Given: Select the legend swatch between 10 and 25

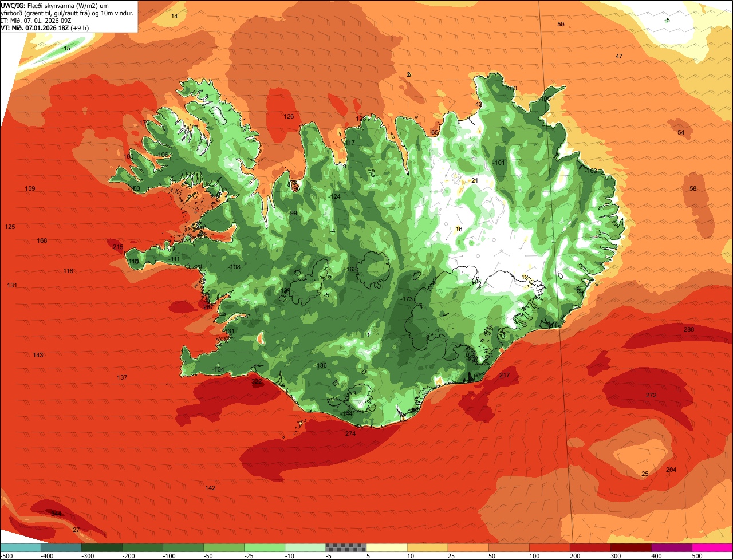Looking at the screenshot, I should click(x=427, y=547).
